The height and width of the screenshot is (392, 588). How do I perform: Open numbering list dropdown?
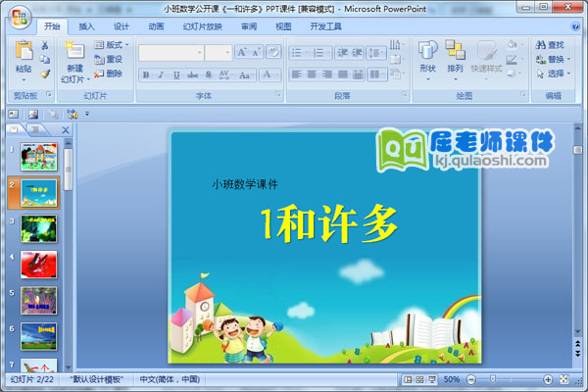[x=328, y=53]
